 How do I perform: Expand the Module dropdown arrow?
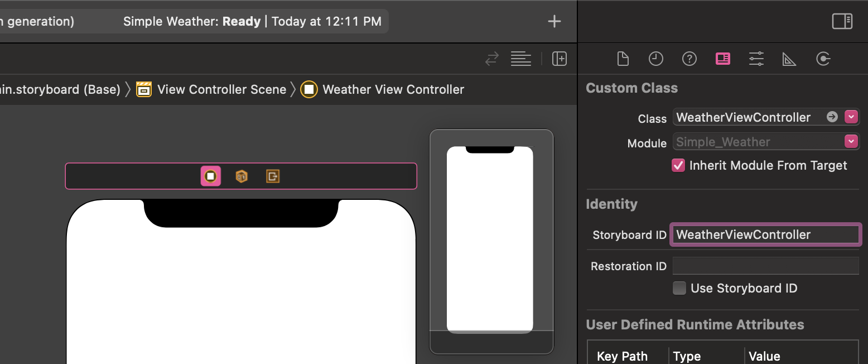pyautogui.click(x=851, y=142)
